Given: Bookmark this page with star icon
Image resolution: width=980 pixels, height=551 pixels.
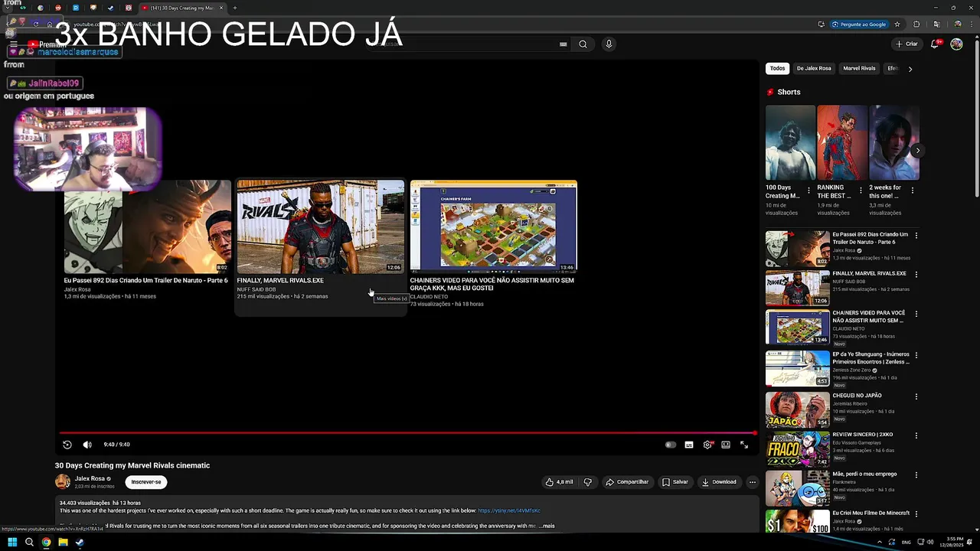Looking at the screenshot, I should [897, 24].
